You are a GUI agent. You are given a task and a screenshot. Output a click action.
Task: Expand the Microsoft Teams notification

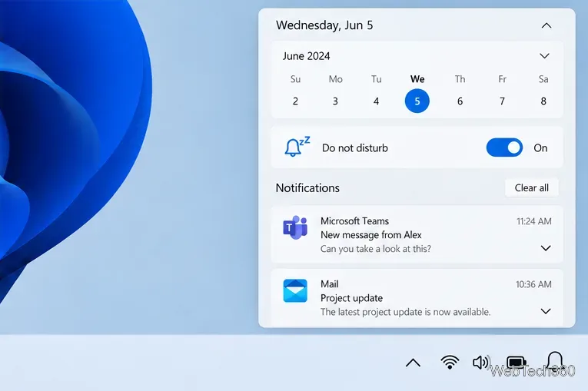pos(546,248)
